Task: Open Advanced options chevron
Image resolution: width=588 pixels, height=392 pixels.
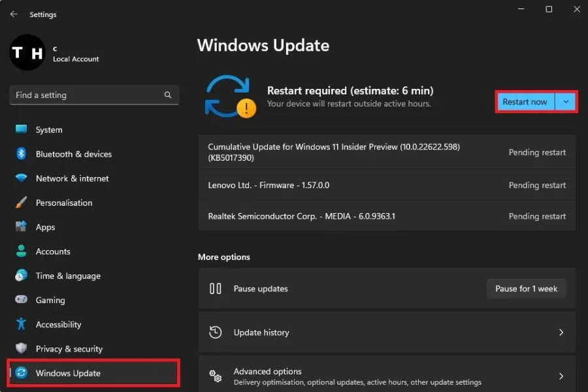Action: click(x=561, y=376)
